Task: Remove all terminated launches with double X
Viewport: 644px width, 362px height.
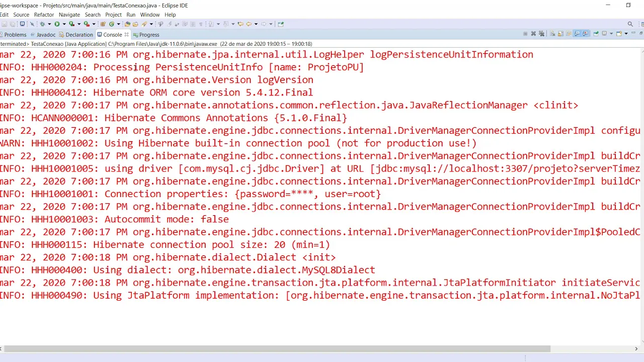Action: (x=541, y=34)
